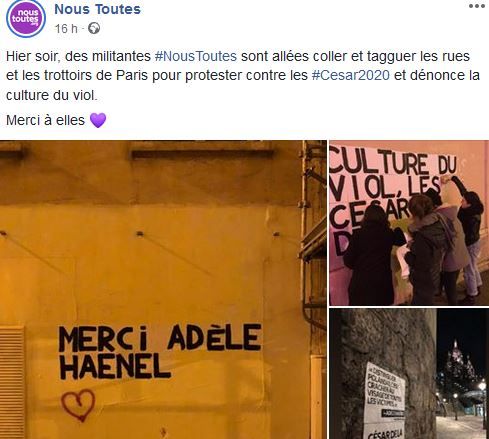Open the Merci Adèle Haenel wall photo
Screen dimensions: 489x439
[163, 290]
